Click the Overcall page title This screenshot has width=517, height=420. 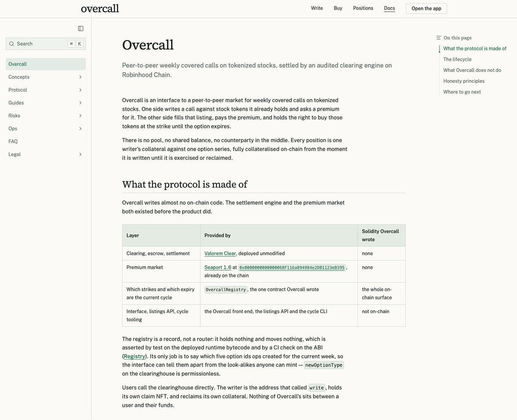click(x=148, y=45)
